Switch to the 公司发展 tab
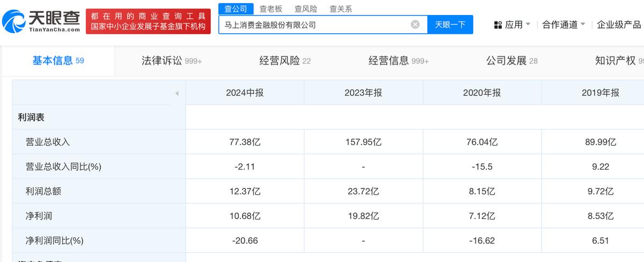The height and width of the screenshot is (262, 644). (512, 61)
